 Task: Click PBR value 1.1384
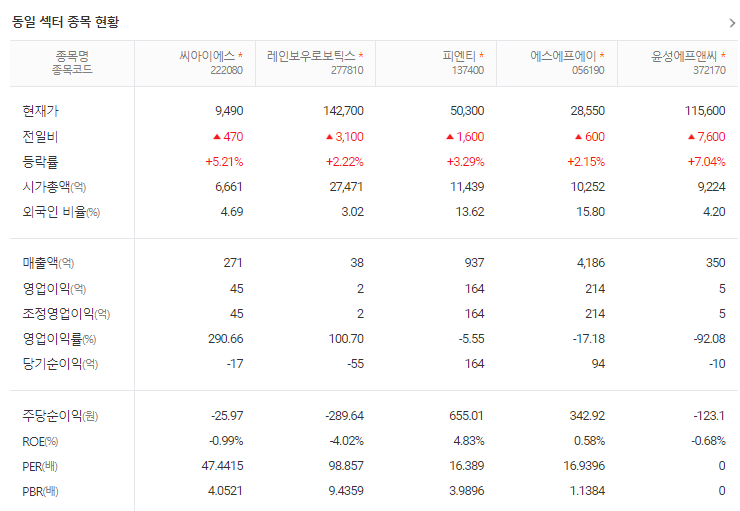[587, 491]
